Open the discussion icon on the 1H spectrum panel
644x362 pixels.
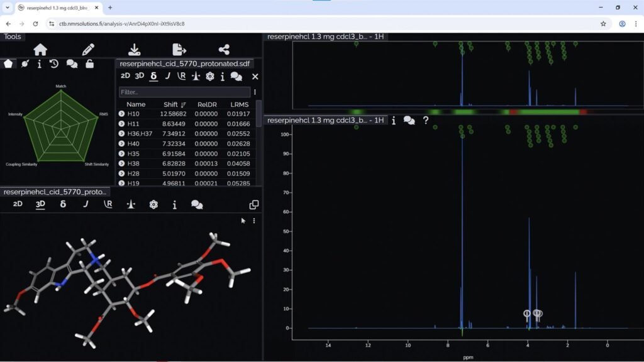pyautogui.click(x=409, y=121)
